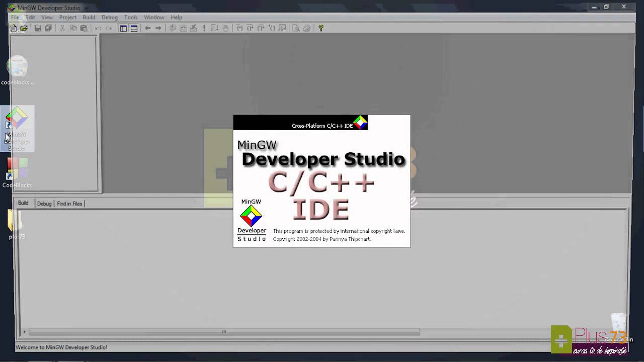
Task: Close the MinGW Developer Studio window
Action: point(624,7)
